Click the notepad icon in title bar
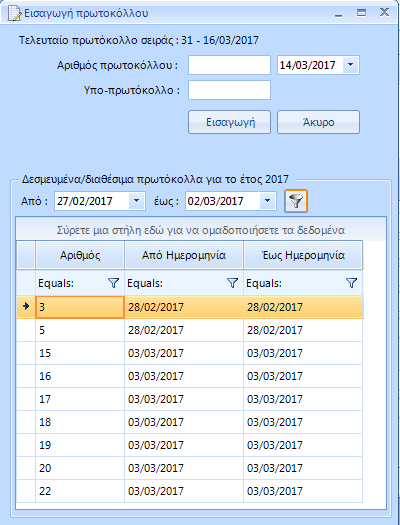Screen dimensions: 400x525 [x=14, y=13]
